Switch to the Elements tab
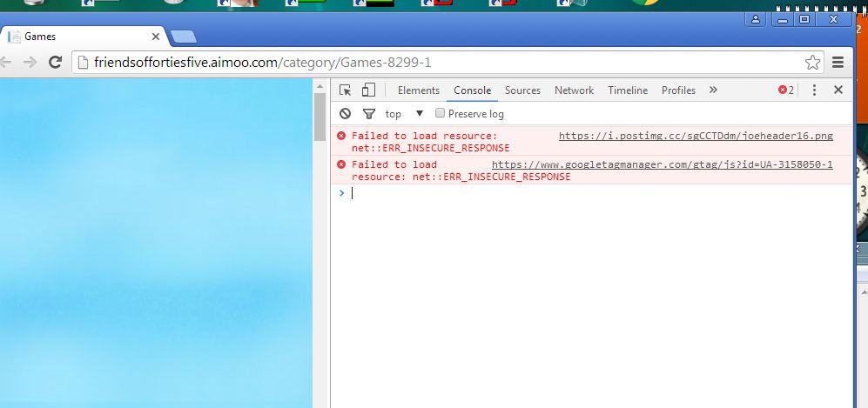Image resolution: width=868 pixels, height=408 pixels. [419, 90]
